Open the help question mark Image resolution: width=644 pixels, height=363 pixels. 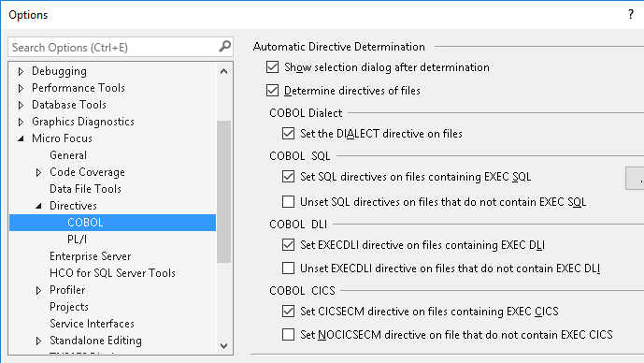tap(631, 14)
